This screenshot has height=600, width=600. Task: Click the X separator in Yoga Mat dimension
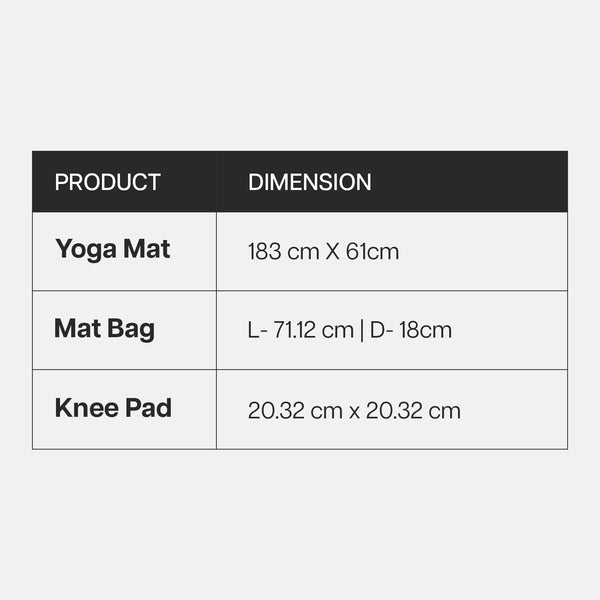tap(334, 251)
